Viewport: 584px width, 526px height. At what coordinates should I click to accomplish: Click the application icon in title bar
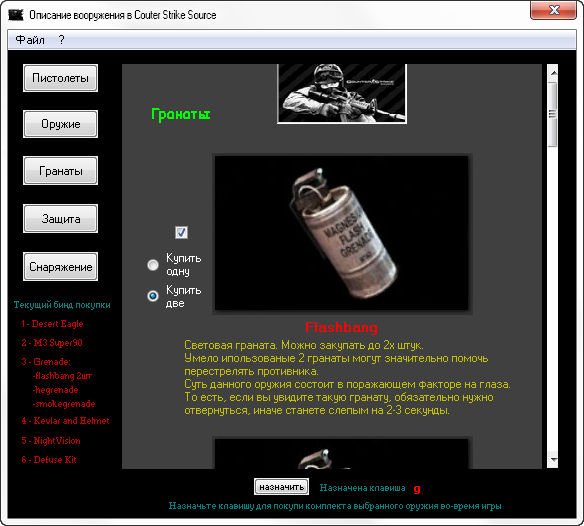(x=16, y=15)
